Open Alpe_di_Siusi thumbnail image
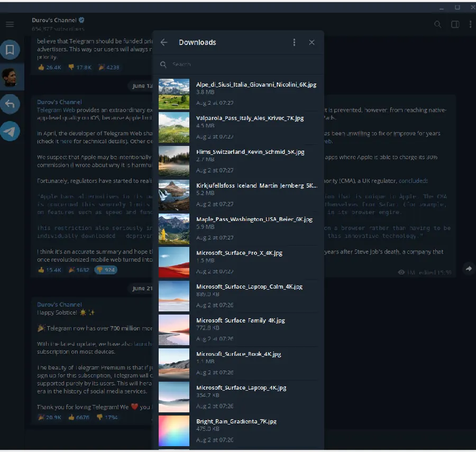Viewport: 476px width, 452px height. click(x=174, y=94)
